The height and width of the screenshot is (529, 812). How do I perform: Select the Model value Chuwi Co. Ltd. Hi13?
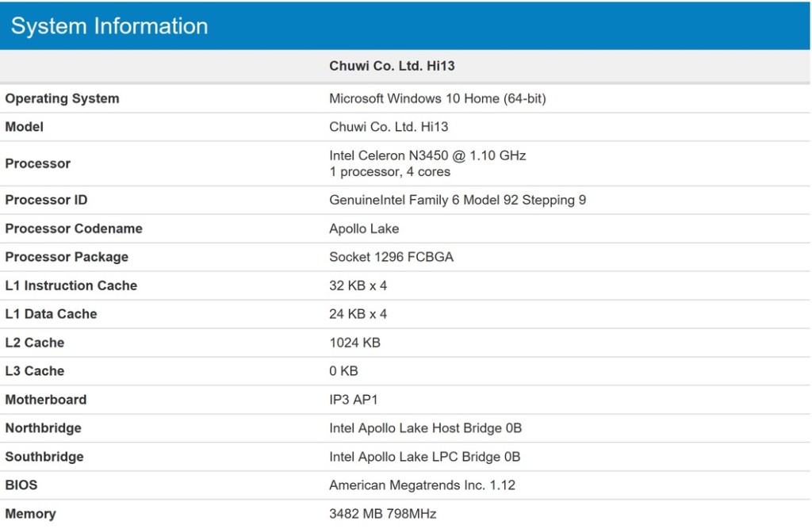[x=389, y=127]
